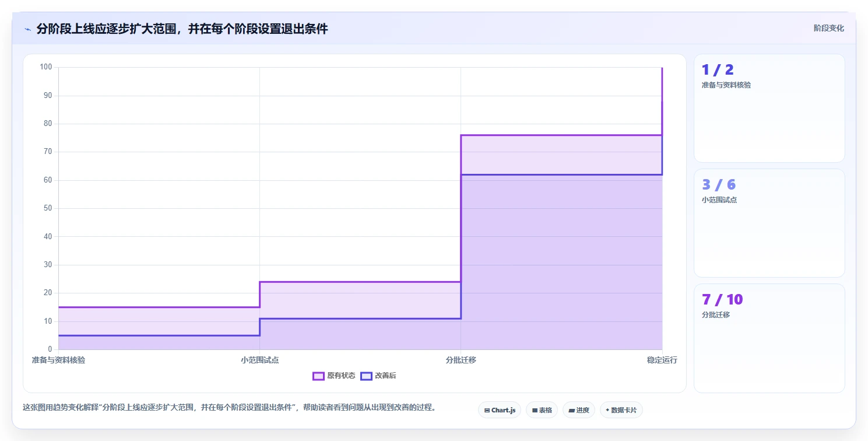Image resolution: width=868 pixels, height=441 pixels.
Task: Open the 7 / 10 分批迁移 card
Action: click(x=769, y=338)
